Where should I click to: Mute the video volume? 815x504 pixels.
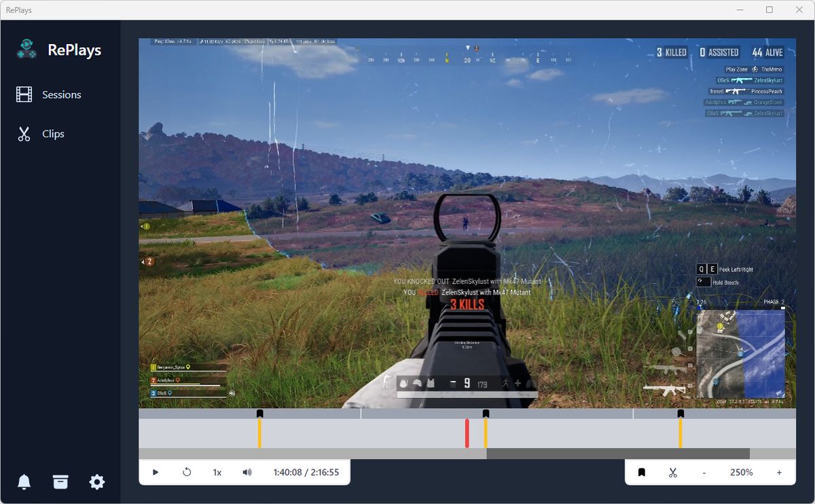[247, 472]
